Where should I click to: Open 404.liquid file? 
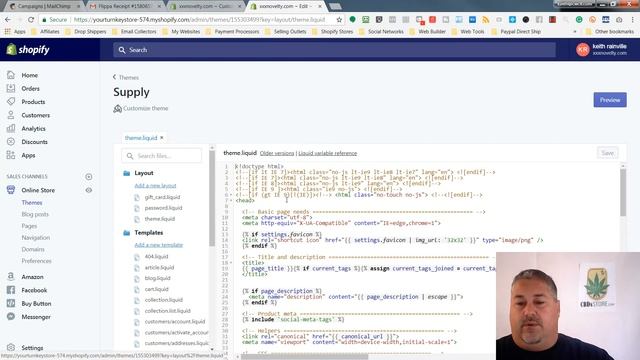click(x=156, y=256)
